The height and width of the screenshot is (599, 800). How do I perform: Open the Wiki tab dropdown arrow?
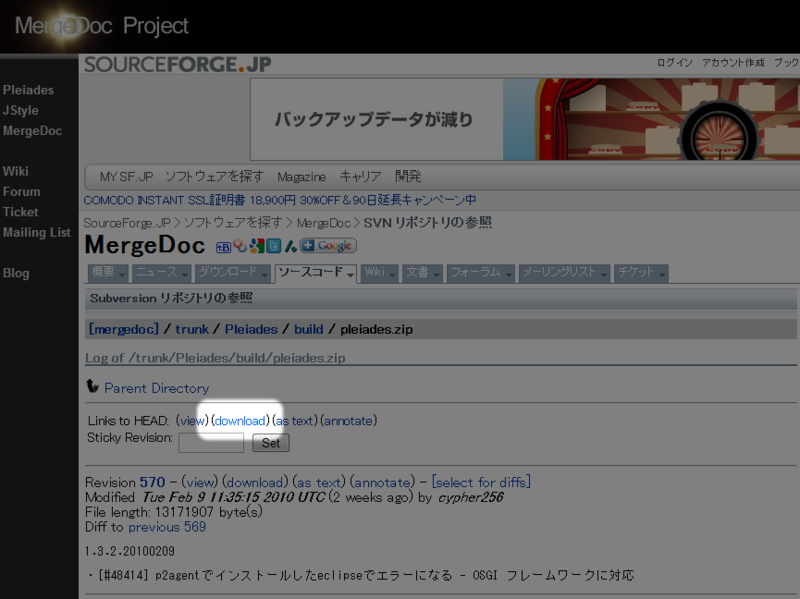(392, 276)
